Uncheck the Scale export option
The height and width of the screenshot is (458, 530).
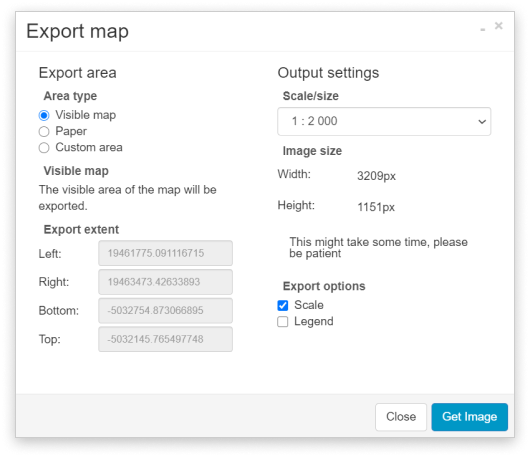pos(283,305)
